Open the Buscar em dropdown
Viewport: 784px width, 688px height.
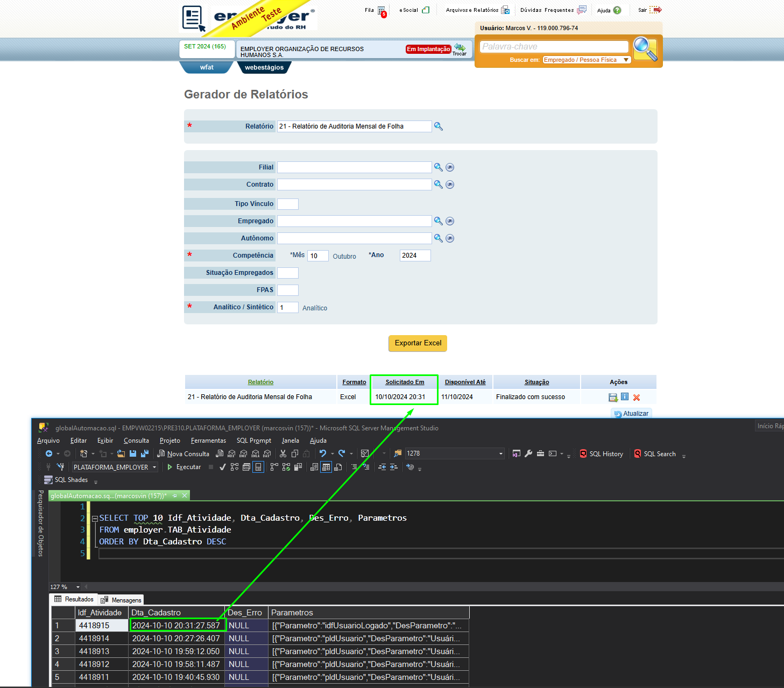pos(587,60)
